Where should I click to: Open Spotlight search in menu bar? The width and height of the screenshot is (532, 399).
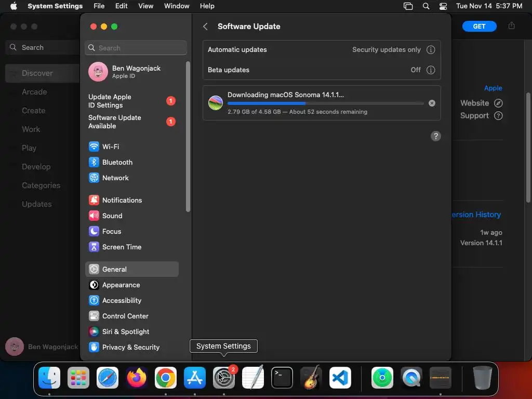426,6
